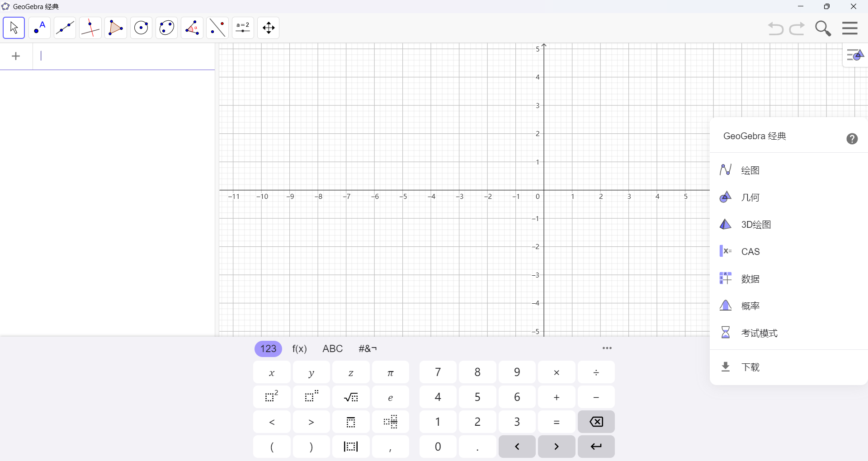Select the Reflect about Line tool
Screen dimensions: 868x461
tap(217, 28)
